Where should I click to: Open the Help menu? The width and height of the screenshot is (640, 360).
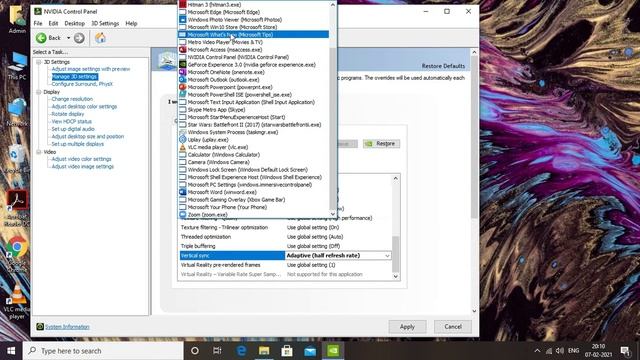pyautogui.click(x=131, y=23)
